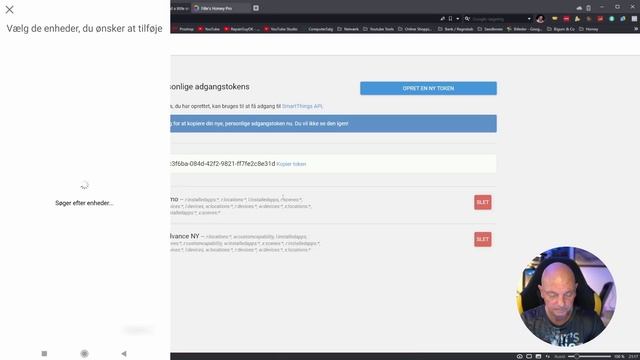
Task: Open the Netværk bookmark folder
Action: 348,29
